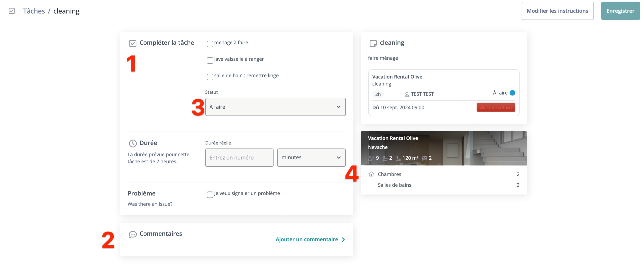Click the note icon beside cleaning title

(373, 43)
